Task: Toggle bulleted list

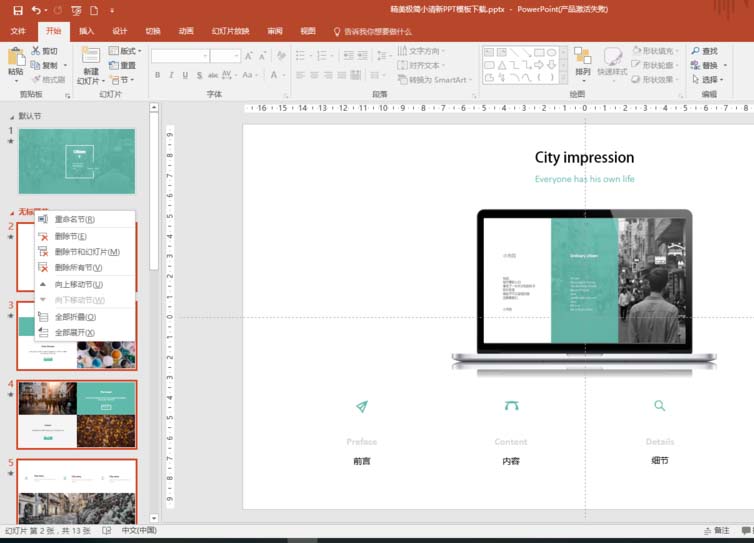Action: (300, 56)
